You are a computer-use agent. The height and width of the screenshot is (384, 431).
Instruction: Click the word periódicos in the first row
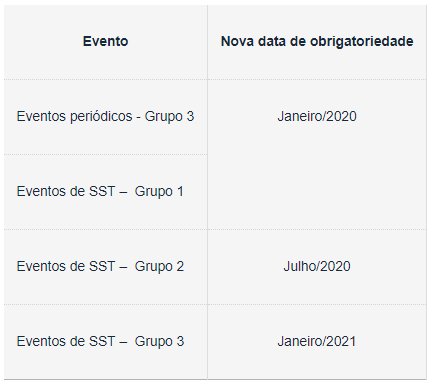[101, 117]
